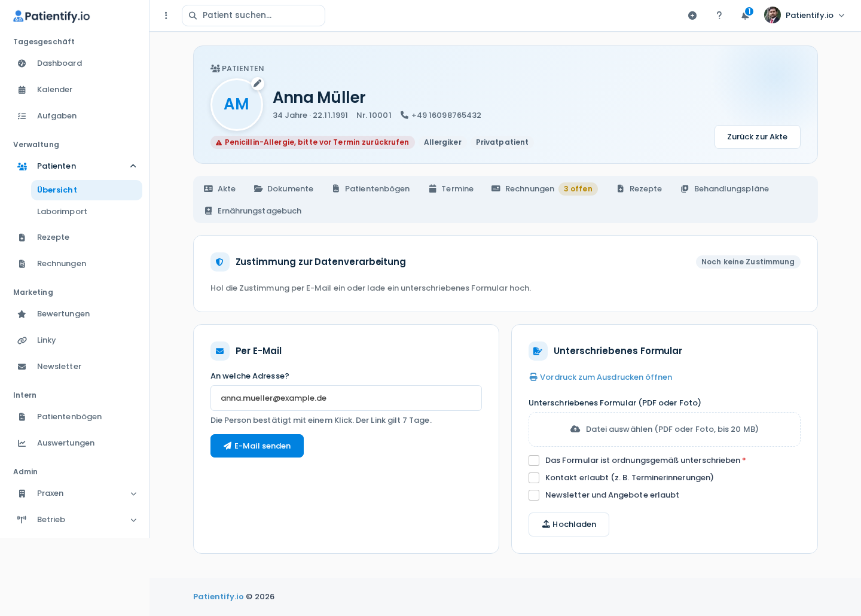861x616 pixels.
Task: Open the Dokumente tab
Action: click(283, 189)
